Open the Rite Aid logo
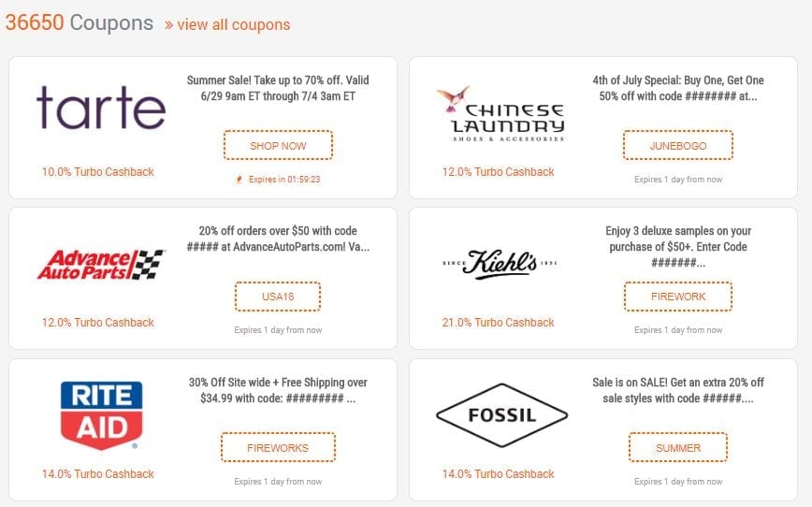 coord(101,415)
